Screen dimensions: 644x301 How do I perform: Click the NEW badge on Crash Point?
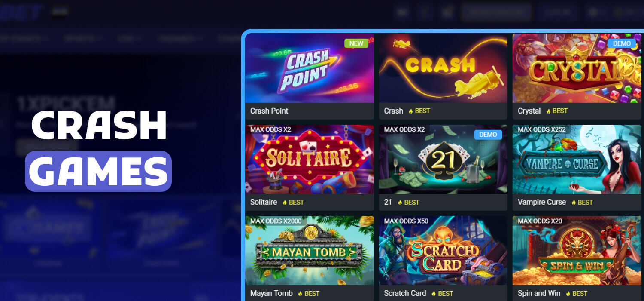[x=356, y=43]
